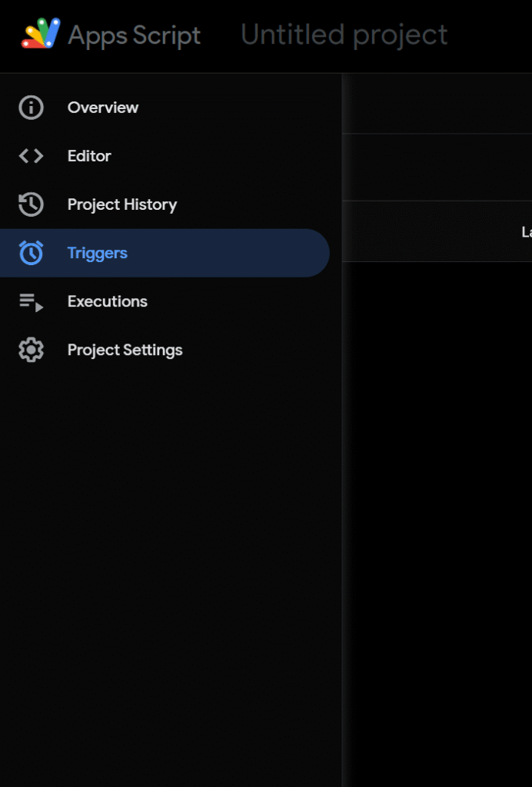Click the Apps Script logo icon
The width and height of the screenshot is (532, 787).
pos(41,34)
